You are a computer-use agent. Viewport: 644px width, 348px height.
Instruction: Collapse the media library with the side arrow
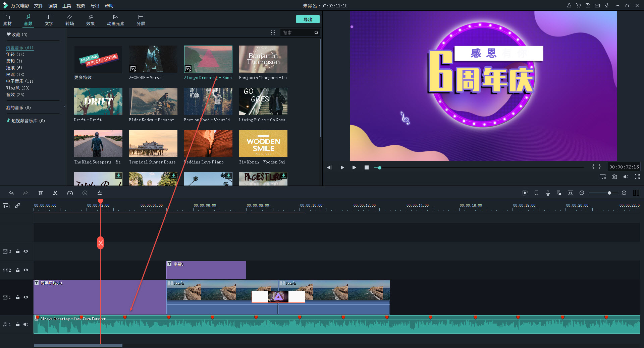point(64,106)
